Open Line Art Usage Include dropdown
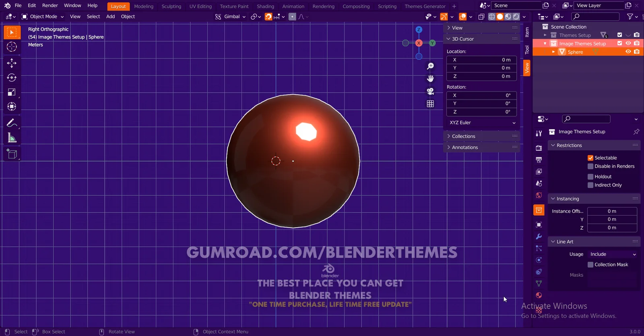 (x=613, y=254)
